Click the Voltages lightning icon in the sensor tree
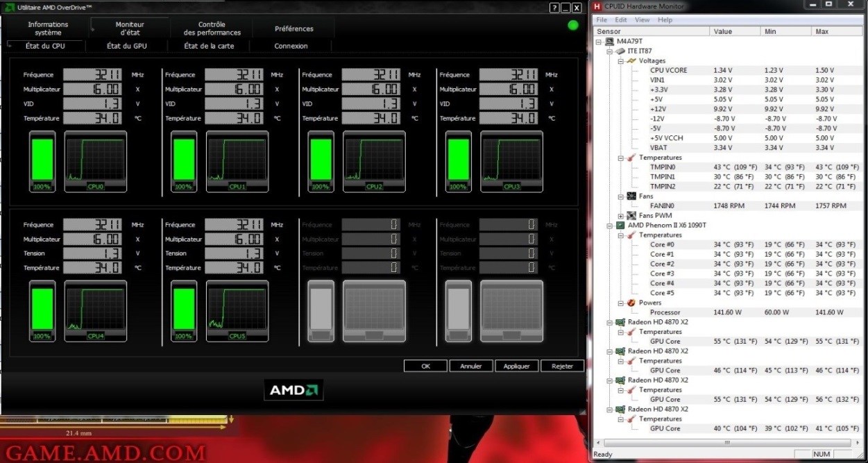Image resolution: width=868 pixels, height=463 pixels. pyautogui.click(x=632, y=61)
